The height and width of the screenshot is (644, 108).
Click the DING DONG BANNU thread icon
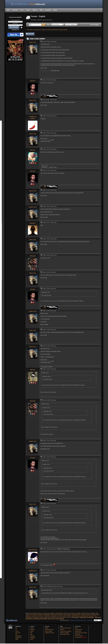tap(28, 39)
